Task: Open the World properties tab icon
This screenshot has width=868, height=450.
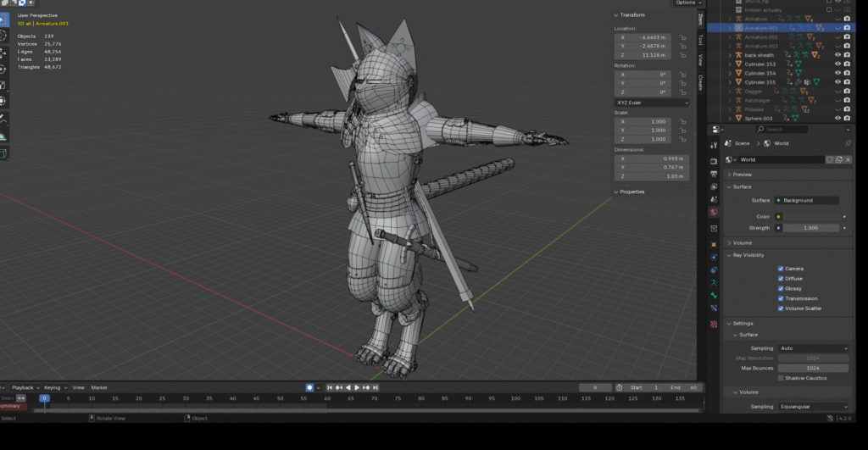Action: pyautogui.click(x=714, y=212)
